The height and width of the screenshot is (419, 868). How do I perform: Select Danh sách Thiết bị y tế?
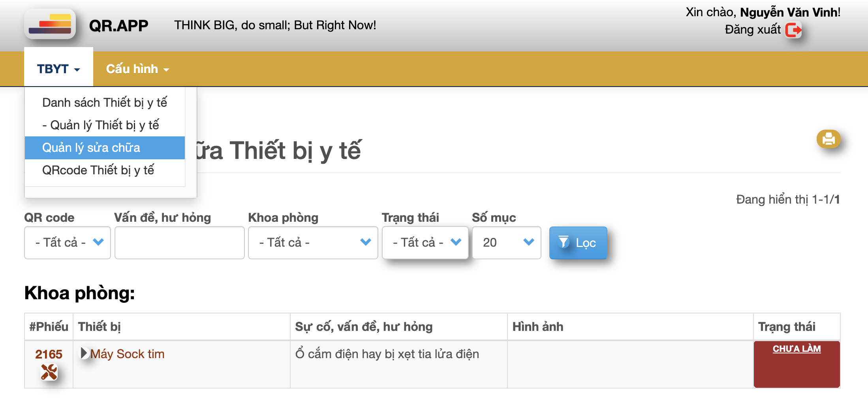click(105, 102)
